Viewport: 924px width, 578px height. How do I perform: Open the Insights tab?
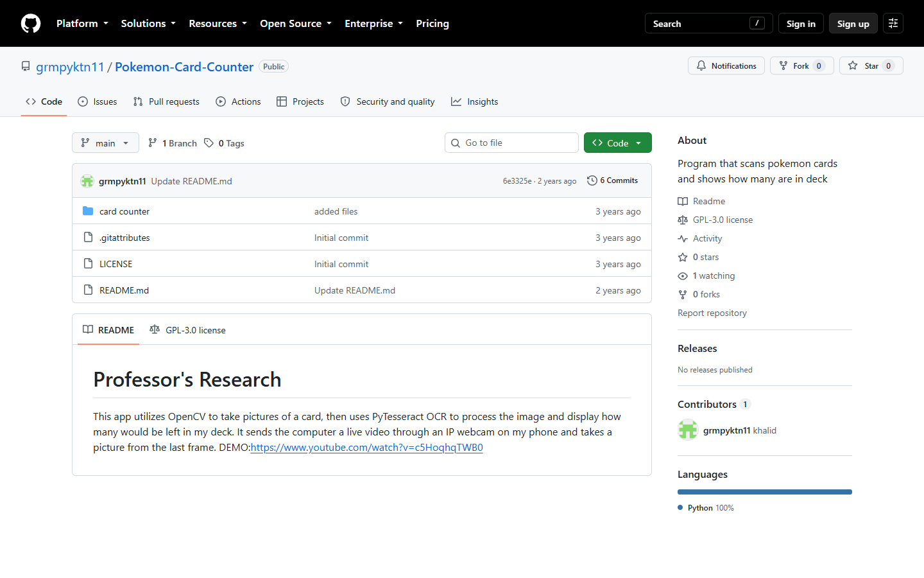point(474,101)
